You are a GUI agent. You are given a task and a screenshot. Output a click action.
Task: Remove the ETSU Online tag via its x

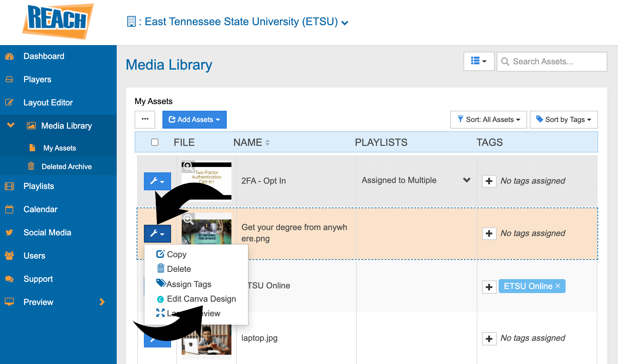tap(558, 286)
